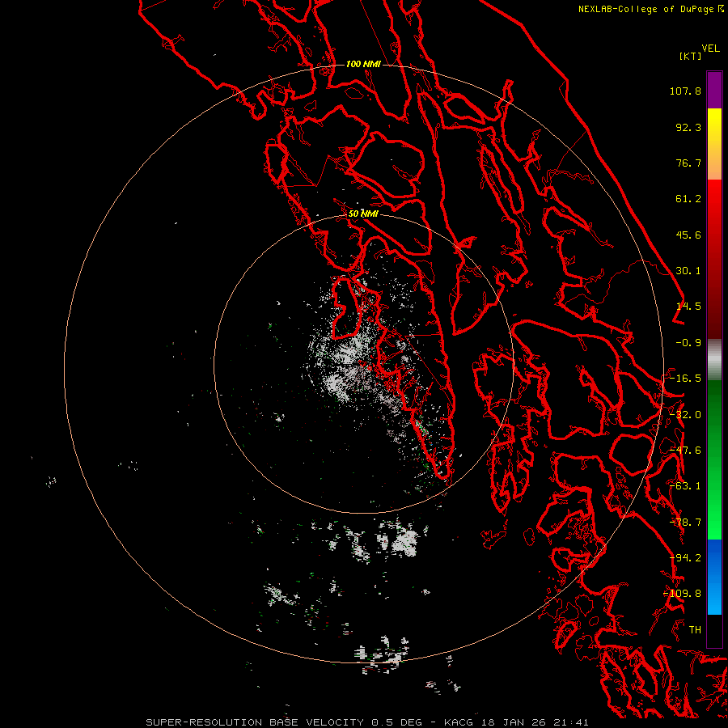Click the -32.0 velocity scale label
This screenshot has height=728, width=728.
685,415
